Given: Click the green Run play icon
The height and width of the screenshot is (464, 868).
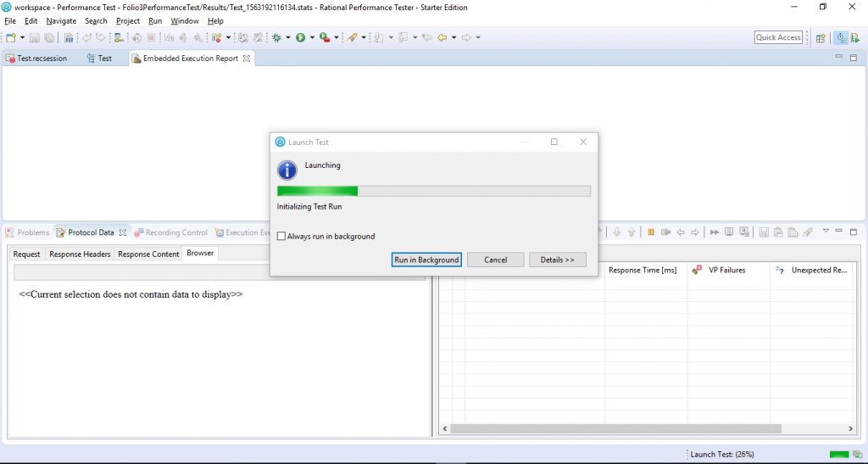Looking at the screenshot, I should pos(301,37).
